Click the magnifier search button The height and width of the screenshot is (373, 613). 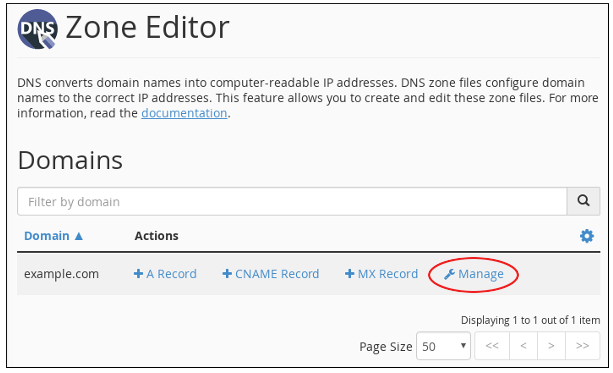point(583,201)
